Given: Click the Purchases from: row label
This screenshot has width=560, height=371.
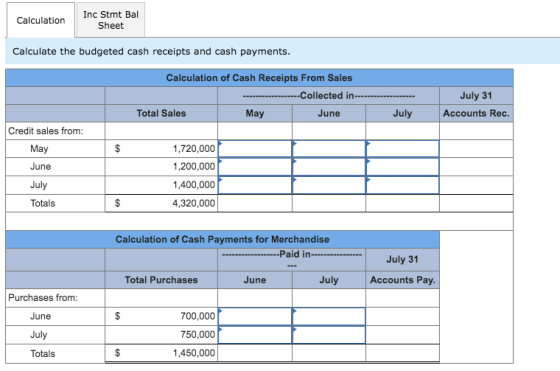Looking at the screenshot, I should click(43, 298).
